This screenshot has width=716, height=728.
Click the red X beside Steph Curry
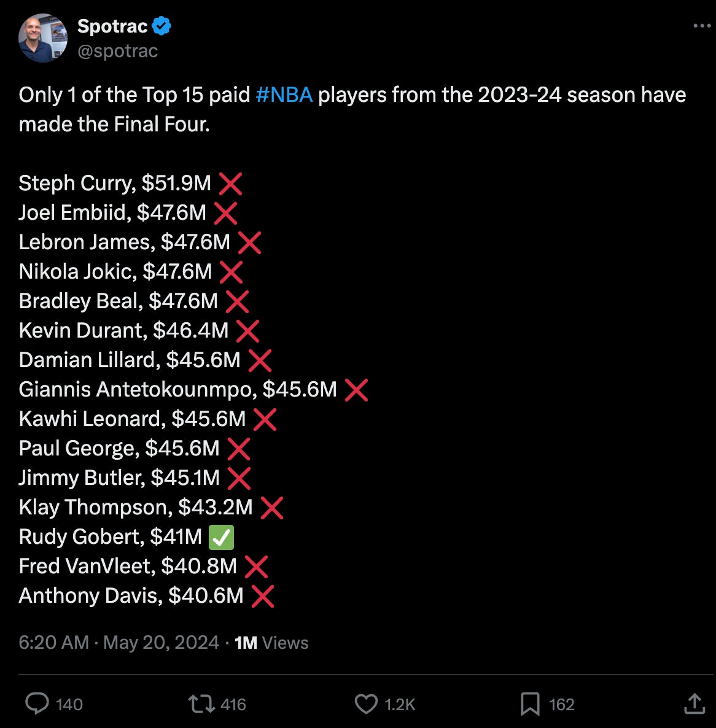point(230,184)
